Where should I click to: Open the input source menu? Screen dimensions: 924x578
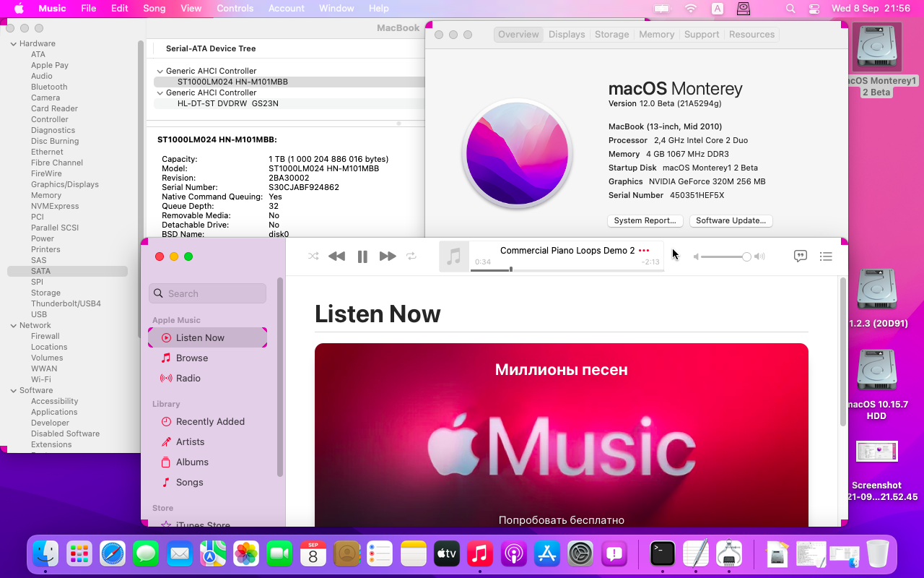point(718,8)
